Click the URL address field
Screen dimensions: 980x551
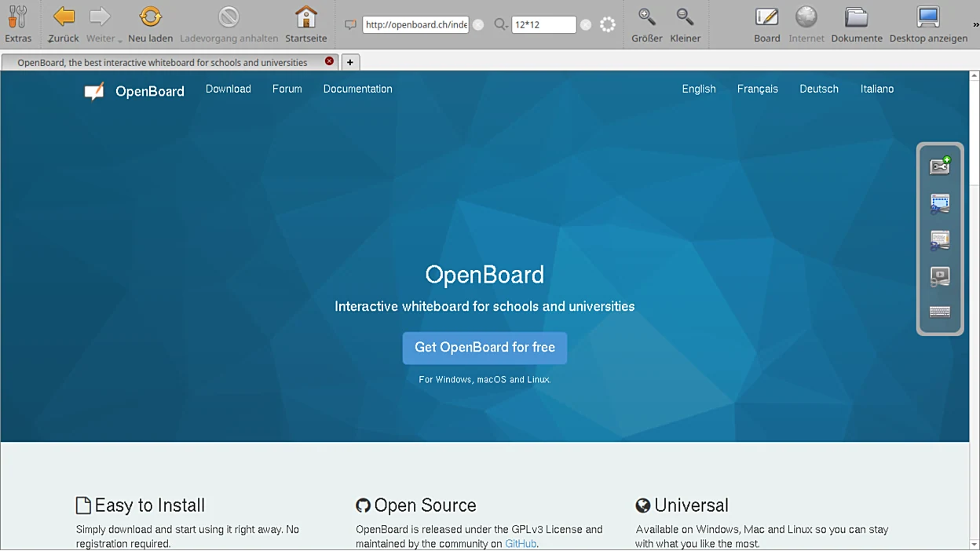tap(416, 25)
